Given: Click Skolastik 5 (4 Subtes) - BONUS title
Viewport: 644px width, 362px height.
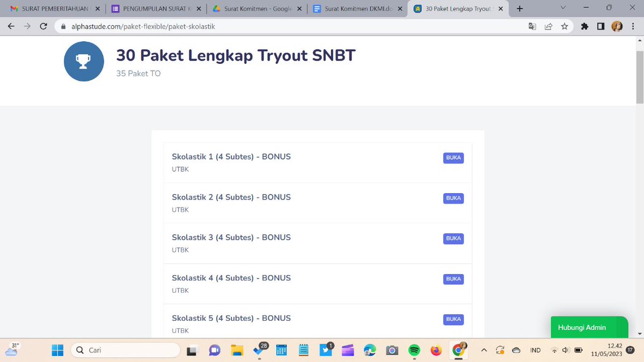Looking at the screenshot, I should click(x=231, y=318).
